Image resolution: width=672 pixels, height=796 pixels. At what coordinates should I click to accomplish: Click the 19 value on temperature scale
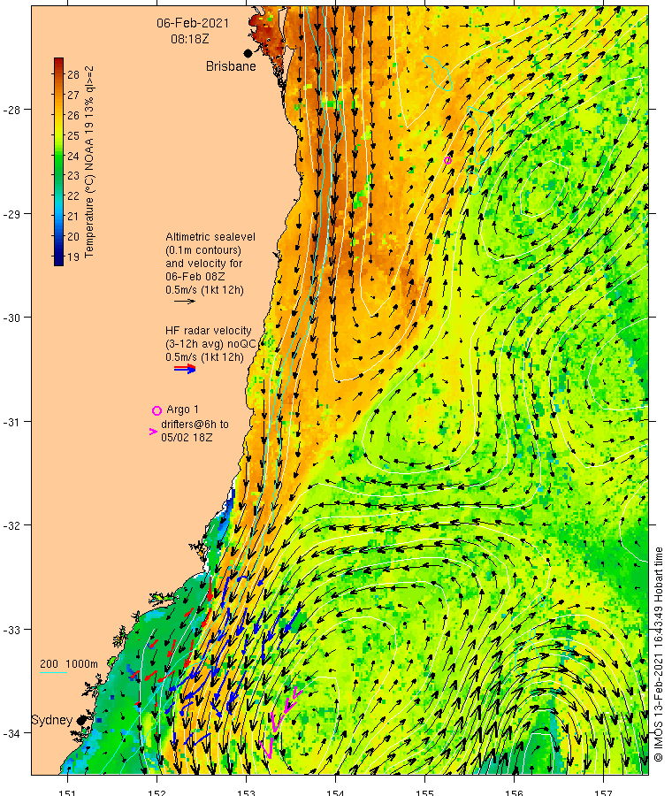coord(73,256)
